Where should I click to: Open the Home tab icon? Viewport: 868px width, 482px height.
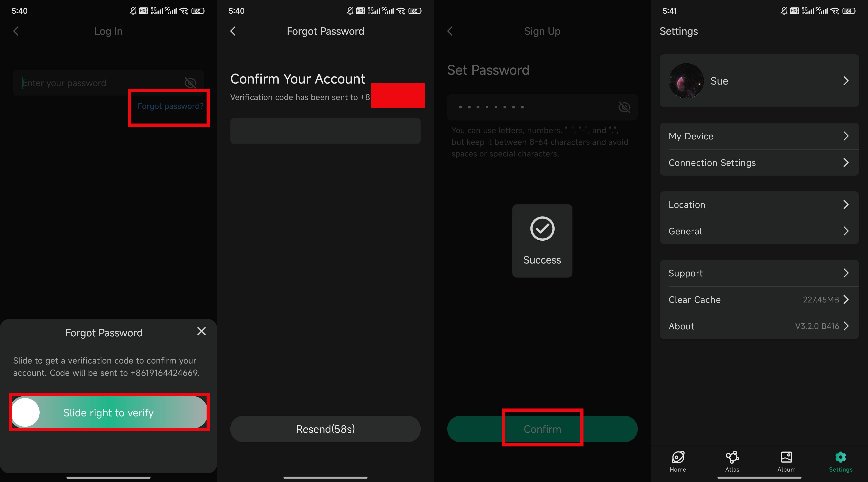678,457
